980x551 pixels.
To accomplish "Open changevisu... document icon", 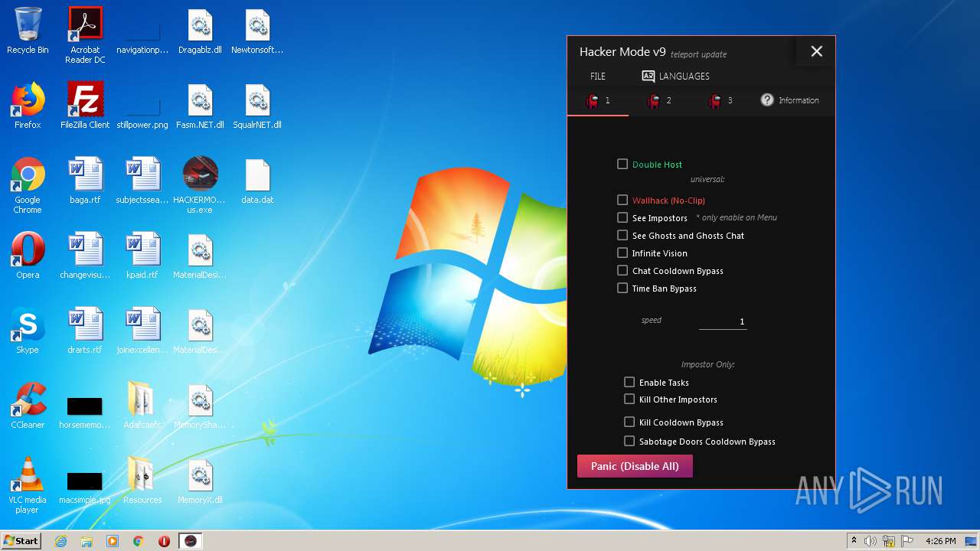I will click(85, 256).
